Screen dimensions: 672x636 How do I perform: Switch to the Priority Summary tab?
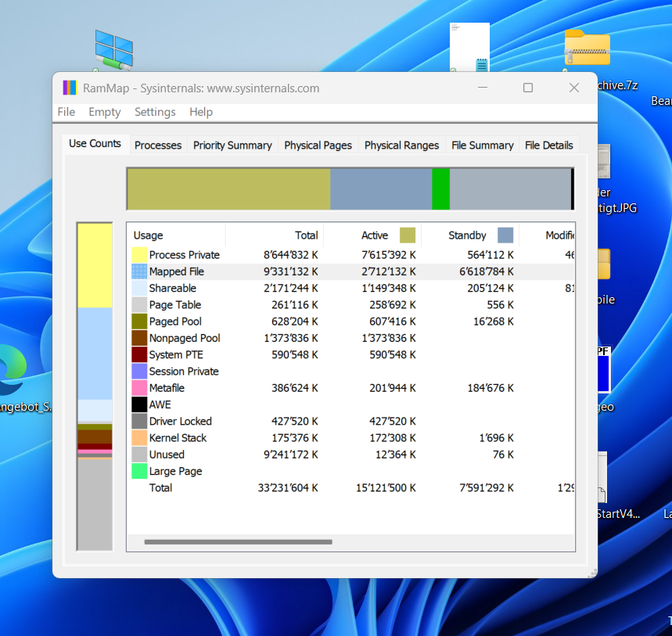point(232,146)
